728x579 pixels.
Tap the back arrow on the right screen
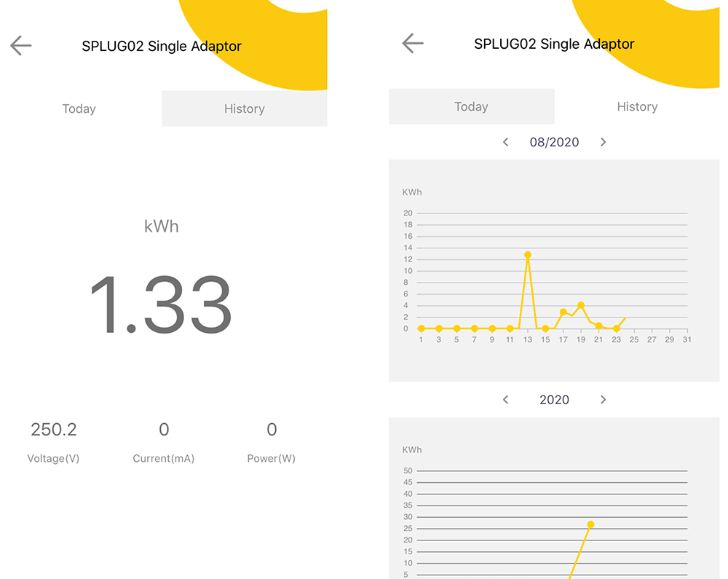[413, 43]
